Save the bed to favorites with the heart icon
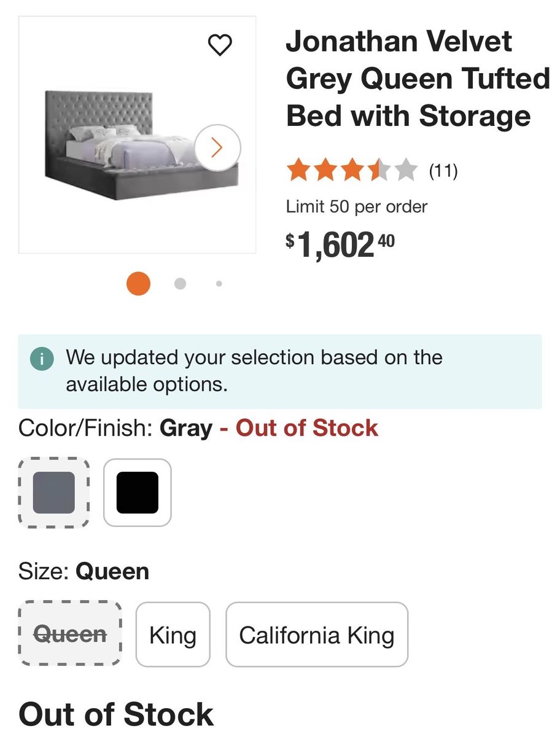 coord(220,45)
